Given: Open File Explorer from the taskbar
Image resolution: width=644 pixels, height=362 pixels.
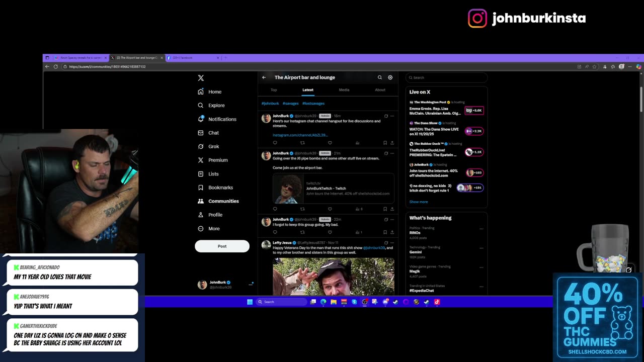Looking at the screenshot, I should (x=334, y=302).
